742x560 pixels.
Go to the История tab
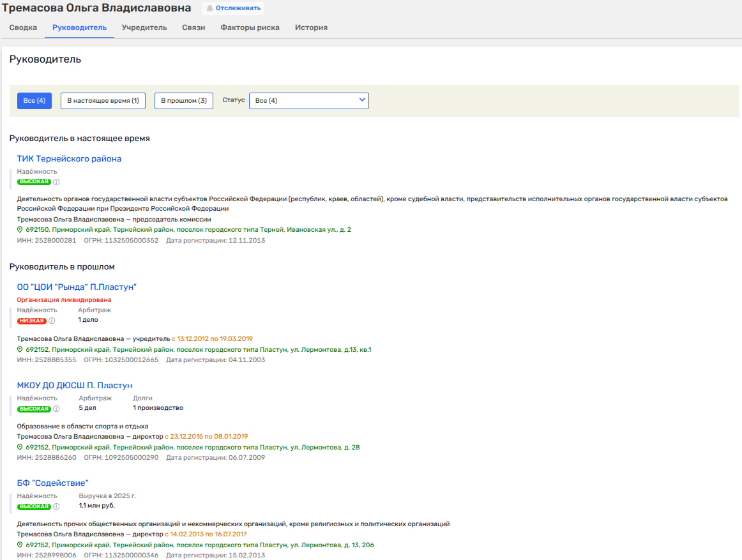point(311,27)
